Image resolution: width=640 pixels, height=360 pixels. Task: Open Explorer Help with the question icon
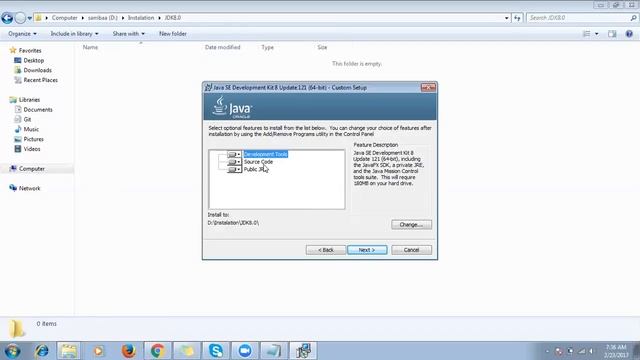pos(629,34)
